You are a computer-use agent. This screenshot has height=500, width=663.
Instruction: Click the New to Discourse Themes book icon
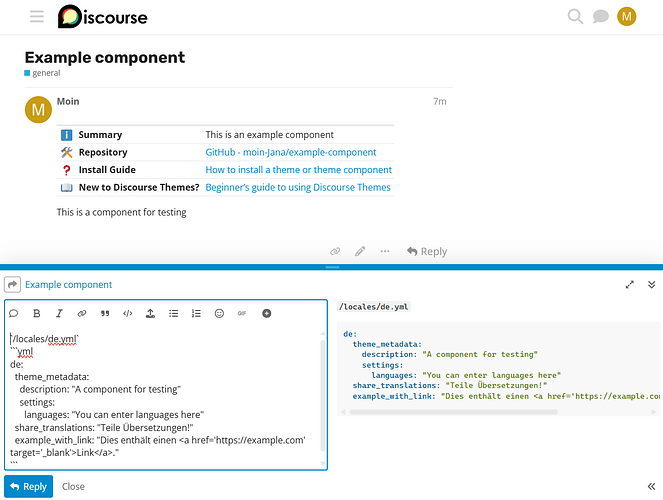66,187
